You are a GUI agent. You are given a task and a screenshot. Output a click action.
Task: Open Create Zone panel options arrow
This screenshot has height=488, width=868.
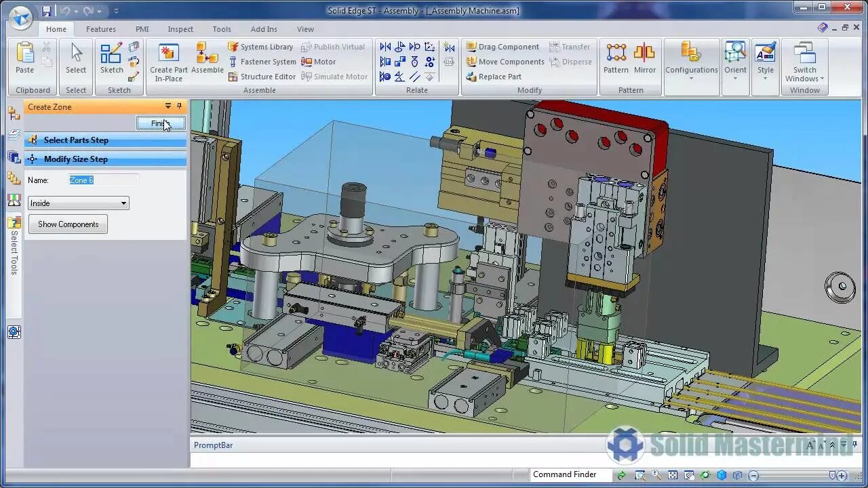point(168,106)
